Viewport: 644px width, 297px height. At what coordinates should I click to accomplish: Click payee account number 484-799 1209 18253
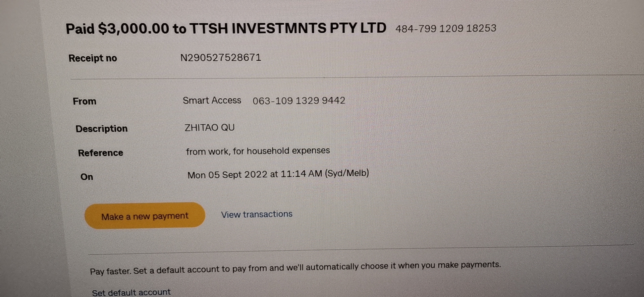[x=446, y=28]
